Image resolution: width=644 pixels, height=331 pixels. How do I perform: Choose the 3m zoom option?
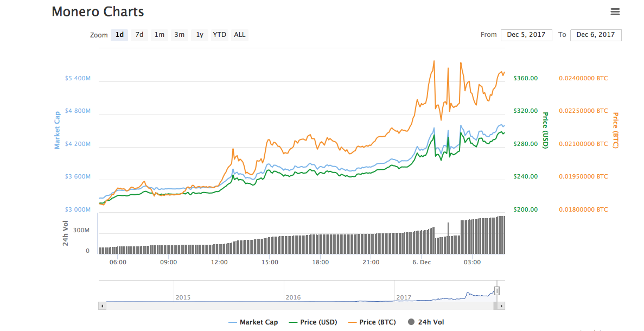(x=179, y=35)
